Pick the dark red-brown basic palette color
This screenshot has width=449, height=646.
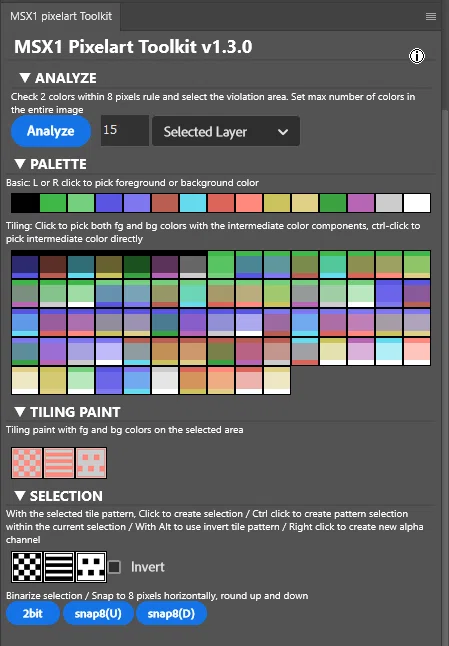tap(165, 203)
